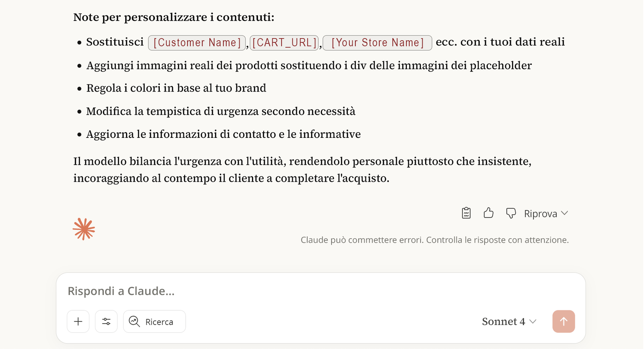The width and height of the screenshot is (644, 349).
Task: Click into the Rispondi a Claude input field
Action: tap(282, 291)
